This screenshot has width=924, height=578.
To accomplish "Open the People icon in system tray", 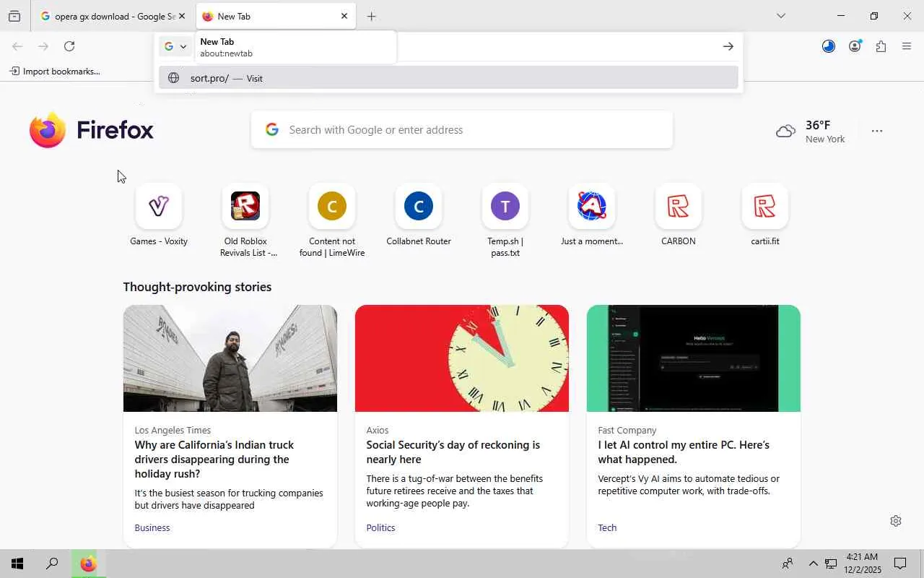I will 788,564.
